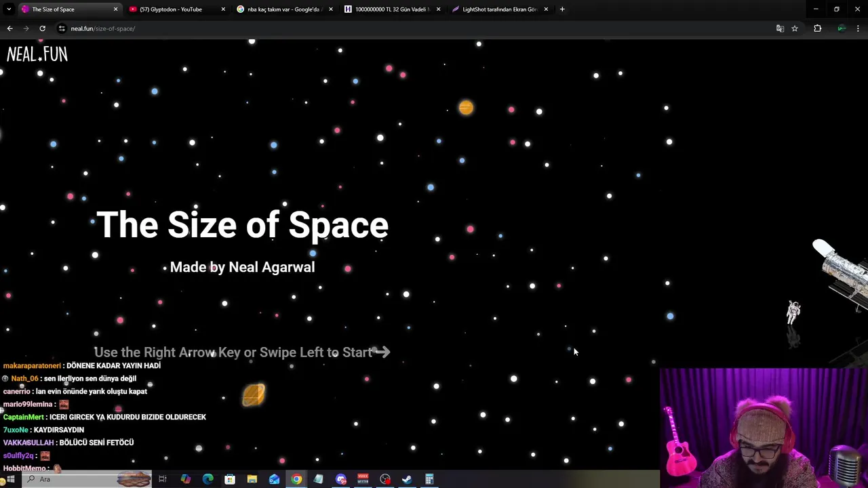Switch to the 1000000000 TL 32 Gün Vadeli tab
The width and height of the screenshot is (868, 488).
393,9
